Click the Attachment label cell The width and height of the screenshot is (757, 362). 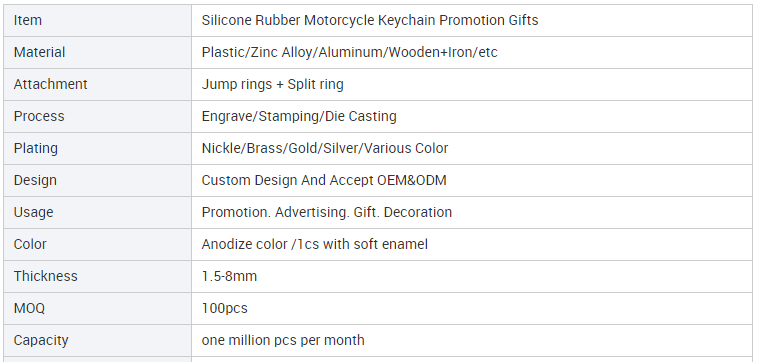98,84
